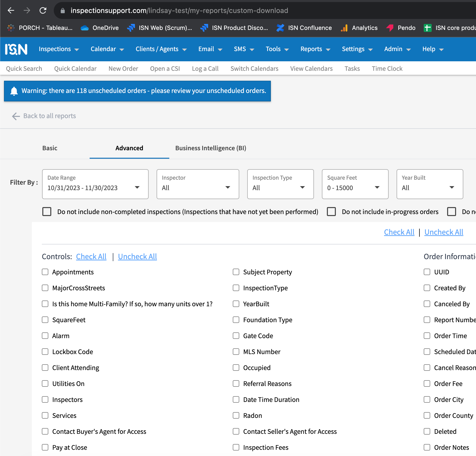Toggle Do not include non-completed inspections checkbox
Image resolution: width=476 pixels, height=456 pixels.
coord(47,212)
